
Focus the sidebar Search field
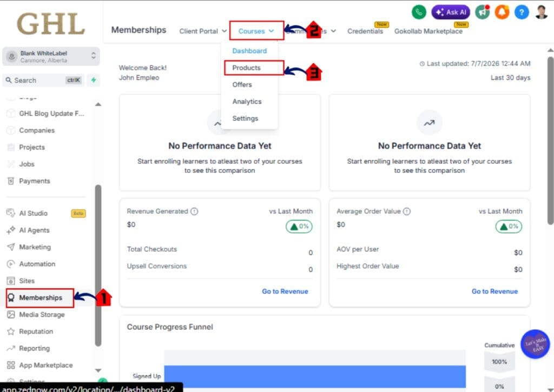pyautogui.click(x=44, y=80)
